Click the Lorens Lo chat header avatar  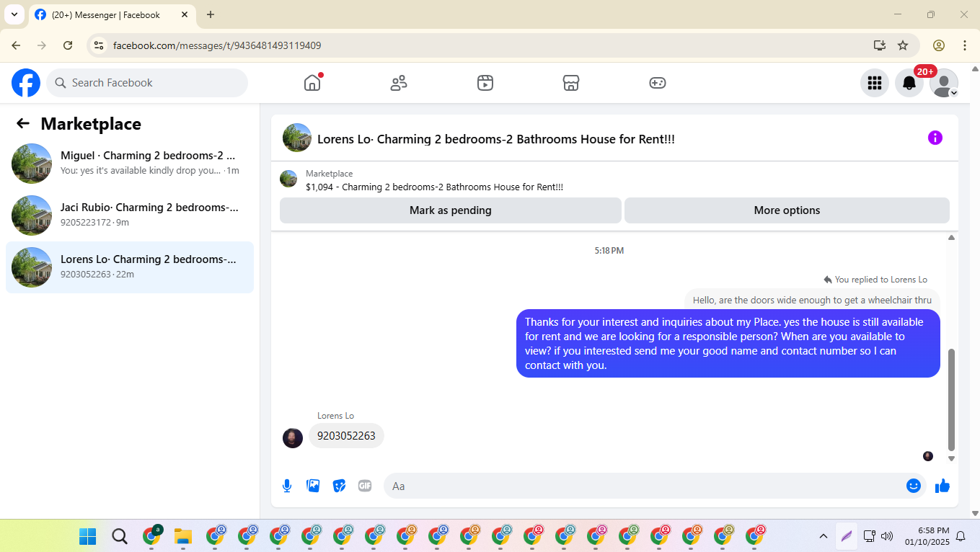click(297, 138)
